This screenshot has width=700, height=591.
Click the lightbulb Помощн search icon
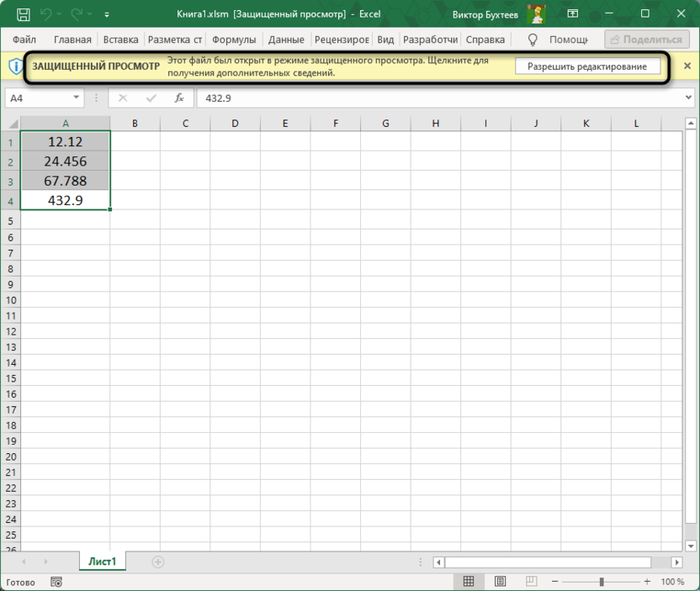533,40
